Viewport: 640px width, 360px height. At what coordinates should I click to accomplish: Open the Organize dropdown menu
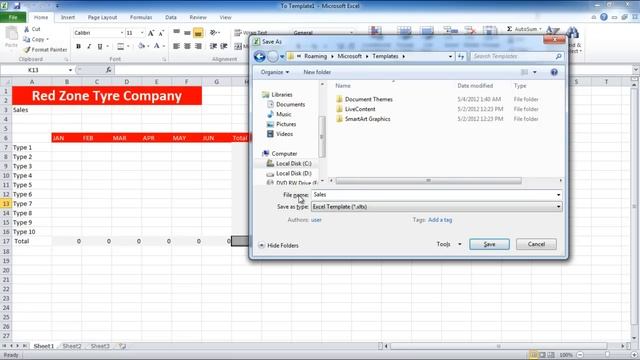(275, 72)
